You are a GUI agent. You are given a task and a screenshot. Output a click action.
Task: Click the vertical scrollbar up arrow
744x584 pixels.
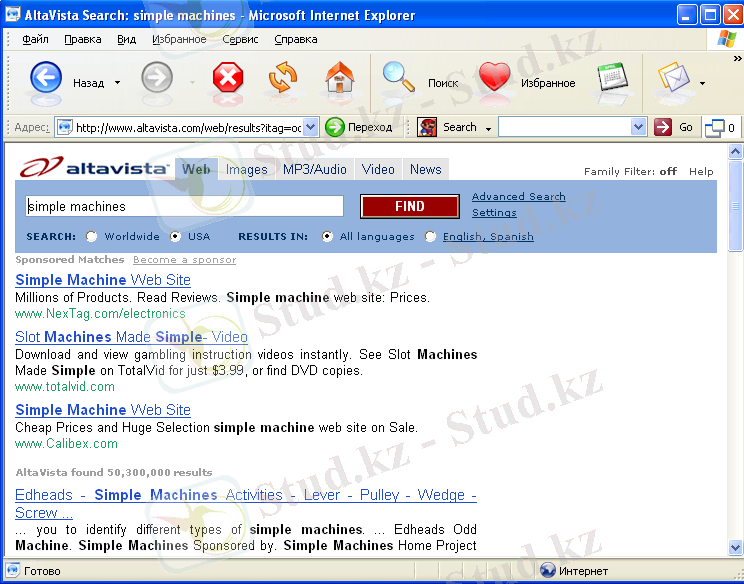[x=735, y=152]
